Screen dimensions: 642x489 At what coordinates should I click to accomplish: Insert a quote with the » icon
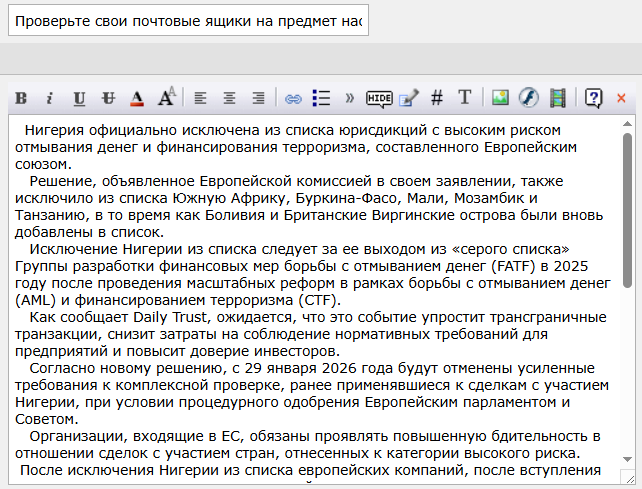pyautogui.click(x=349, y=98)
